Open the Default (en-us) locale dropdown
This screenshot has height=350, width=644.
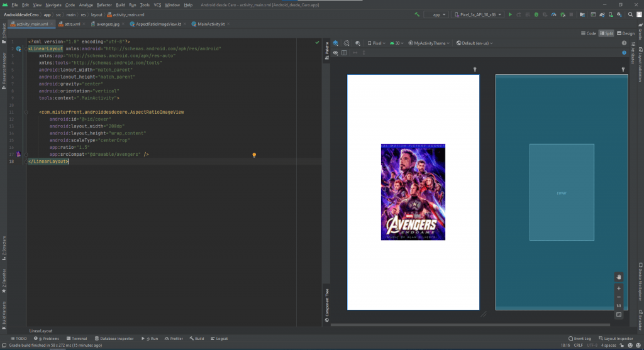[x=474, y=43]
